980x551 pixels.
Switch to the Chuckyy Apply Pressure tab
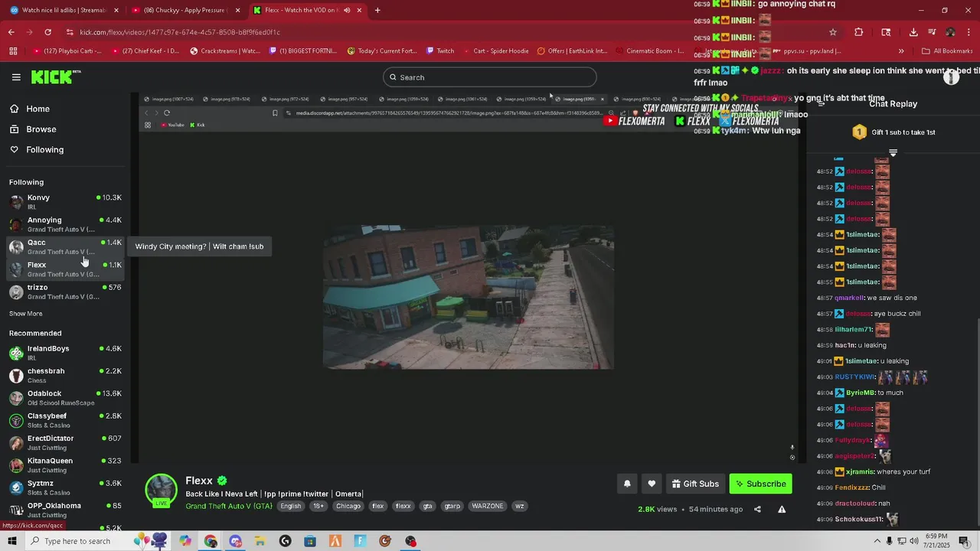pyautogui.click(x=185, y=10)
